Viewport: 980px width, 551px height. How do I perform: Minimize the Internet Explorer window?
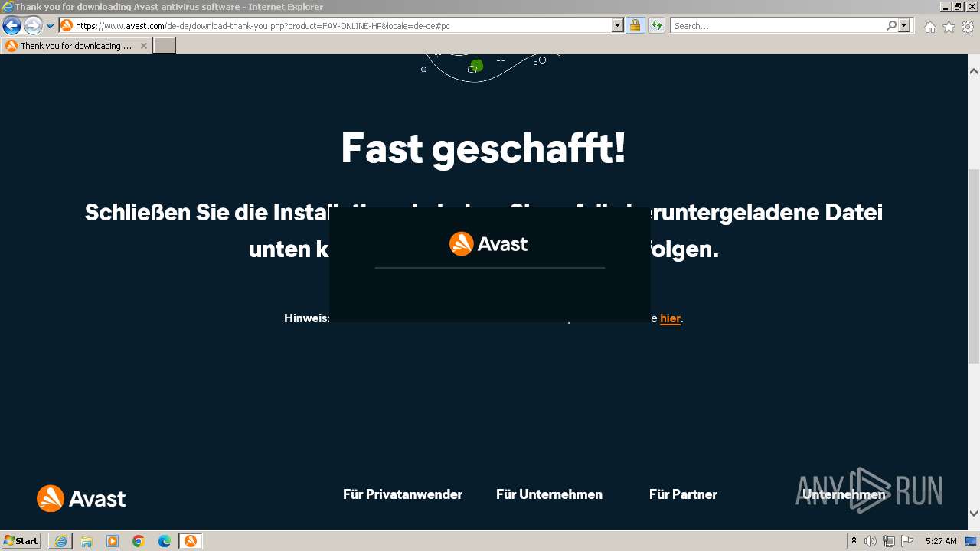click(945, 6)
